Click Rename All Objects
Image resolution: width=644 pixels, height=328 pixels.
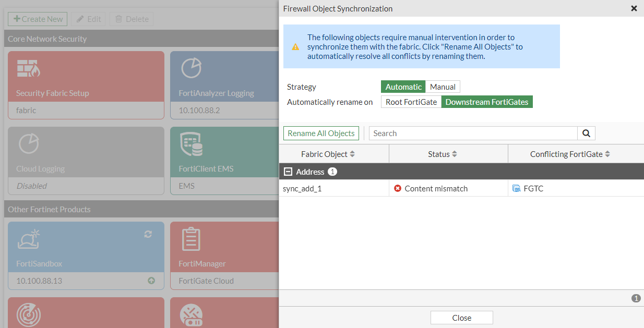tap(321, 133)
